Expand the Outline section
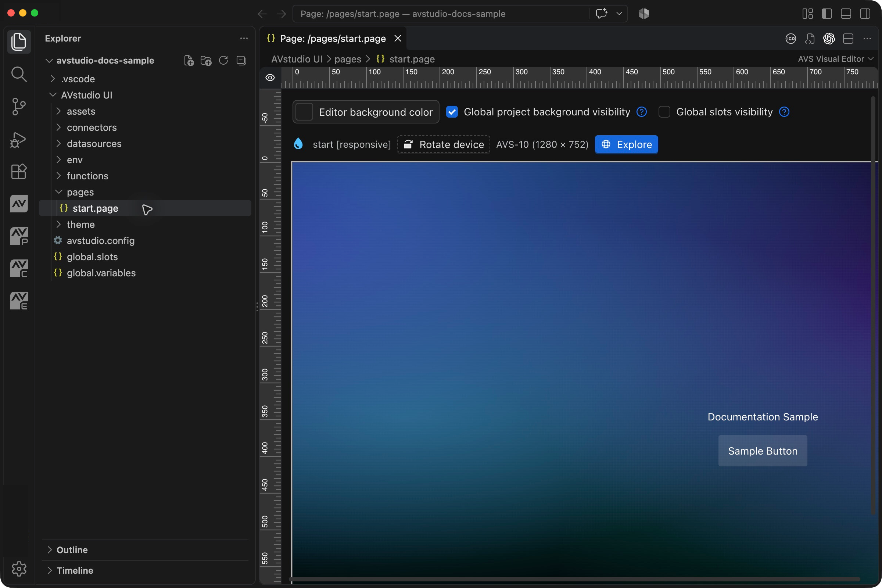The height and width of the screenshot is (588, 882). 145,550
